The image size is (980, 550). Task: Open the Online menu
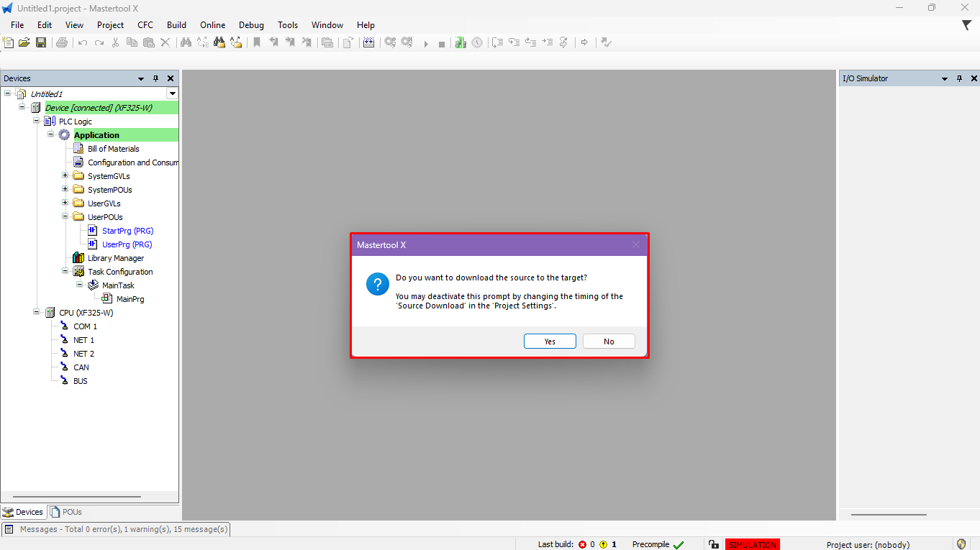(212, 24)
